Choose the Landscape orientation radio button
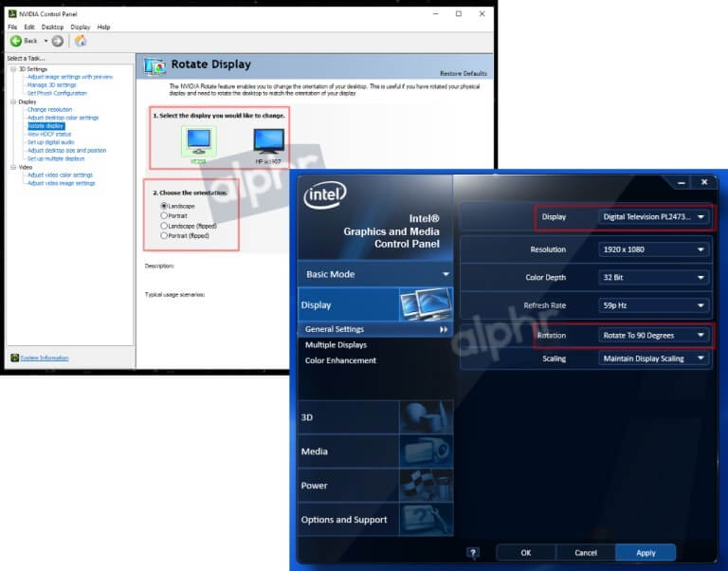 click(x=164, y=206)
